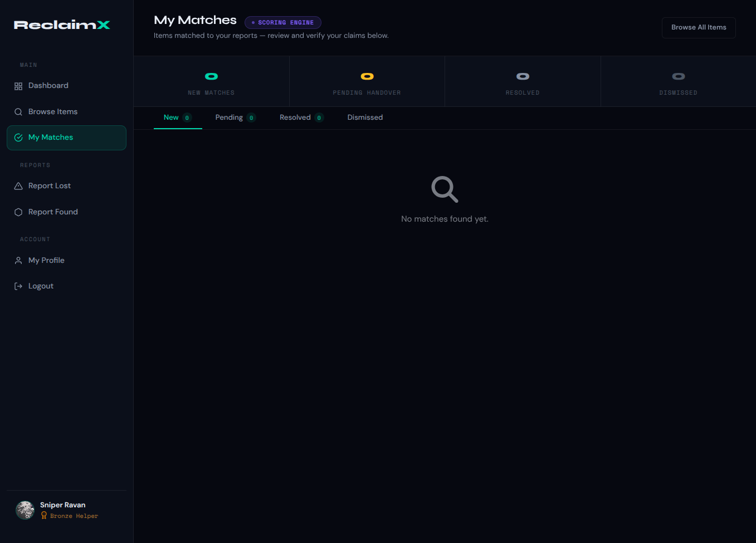This screenshot has height=543, width=756.
Task: Switch to the Resolved tab
Action: coord(301,118)
